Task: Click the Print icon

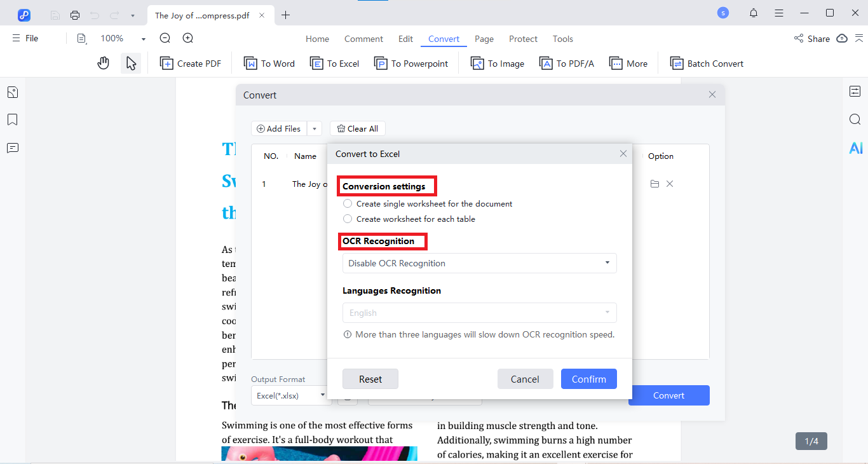Action: (74, 14)
